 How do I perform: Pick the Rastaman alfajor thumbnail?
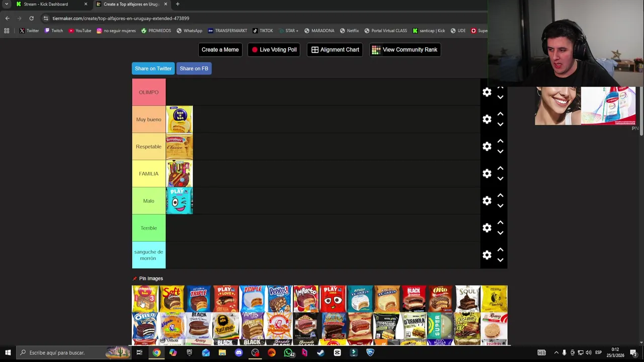(x=226, y=326)
